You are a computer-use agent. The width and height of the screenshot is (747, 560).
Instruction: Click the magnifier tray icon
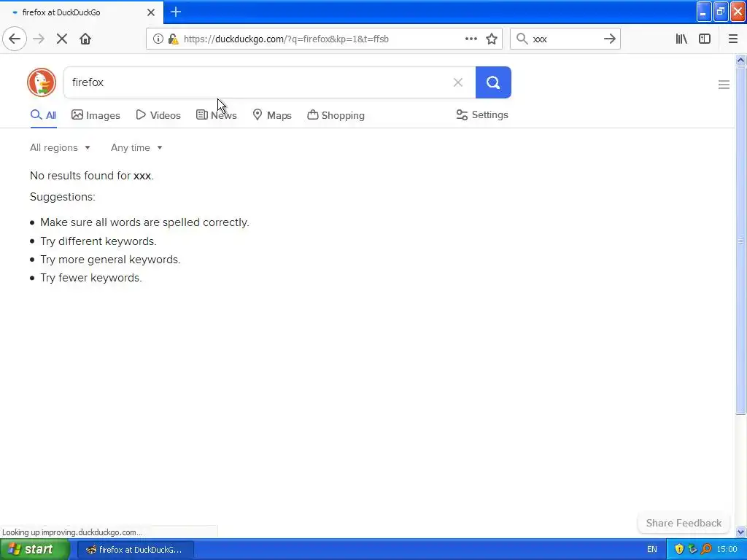(706, 550)
